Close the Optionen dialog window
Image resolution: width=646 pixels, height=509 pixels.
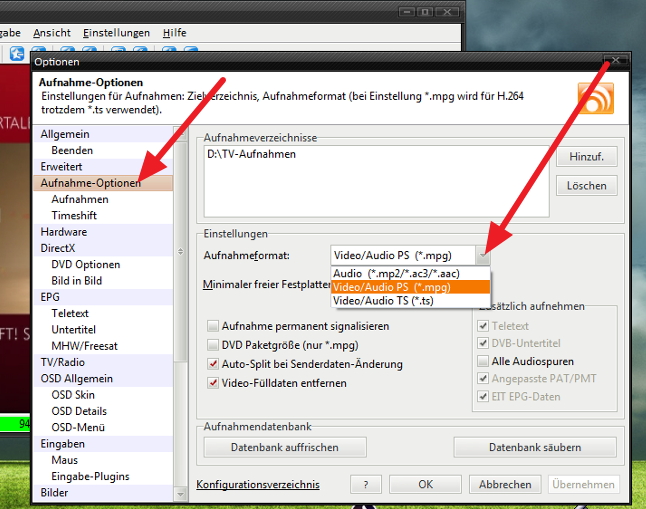[620, 62]
